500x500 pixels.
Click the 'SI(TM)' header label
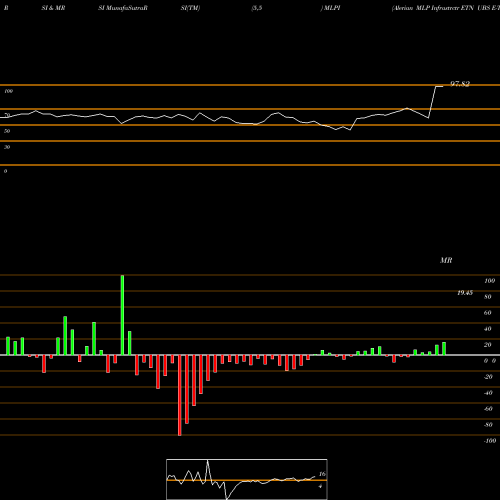click(x=190, y=8)
